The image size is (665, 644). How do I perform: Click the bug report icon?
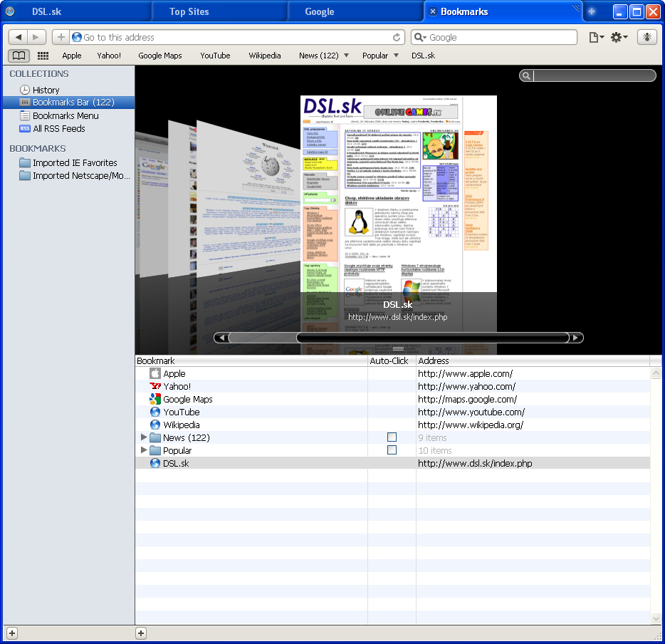coord(647,37)
